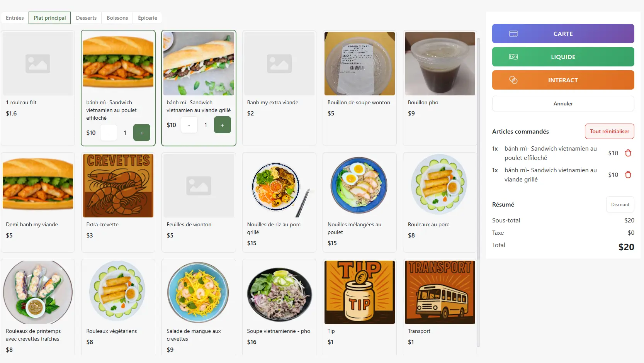Choose LIQUIDE cash payment

(563, 57)
